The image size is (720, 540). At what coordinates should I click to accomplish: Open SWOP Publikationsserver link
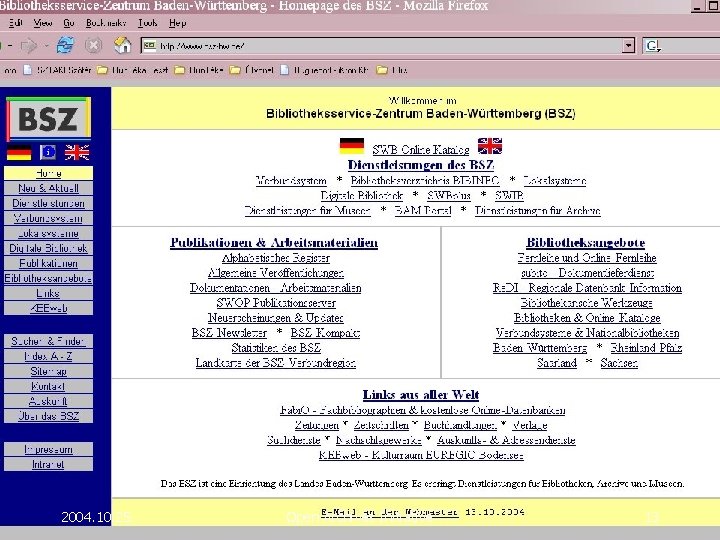(x=276, y=303)
